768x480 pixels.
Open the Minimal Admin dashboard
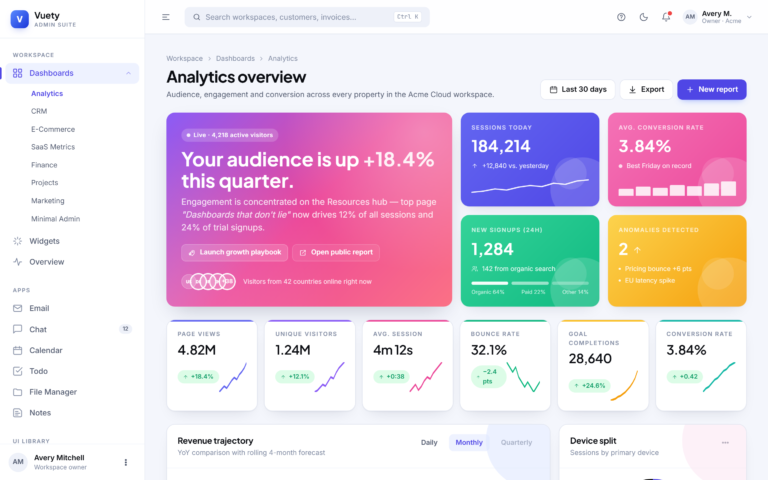point(55,219)
